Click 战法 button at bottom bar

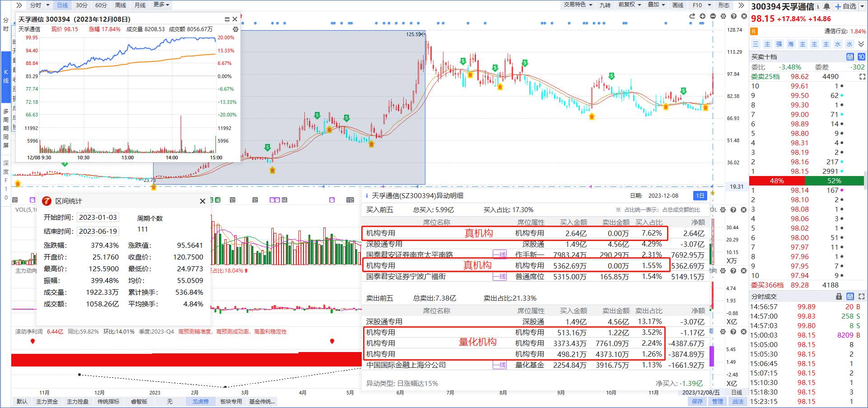coord(738,401)
